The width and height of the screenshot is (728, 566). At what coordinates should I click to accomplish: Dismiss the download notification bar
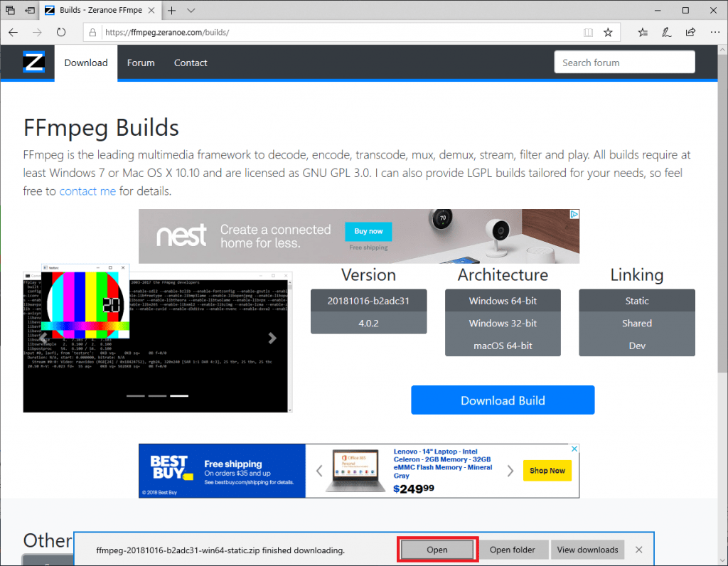639,550
